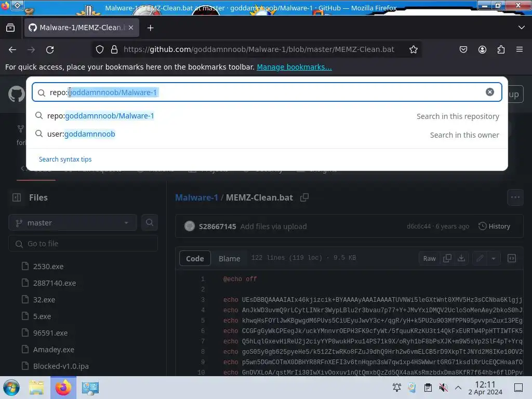Open the clock showing 12:11
The height and width of the screenshot is (399, 532).
[x=485, y=388]
